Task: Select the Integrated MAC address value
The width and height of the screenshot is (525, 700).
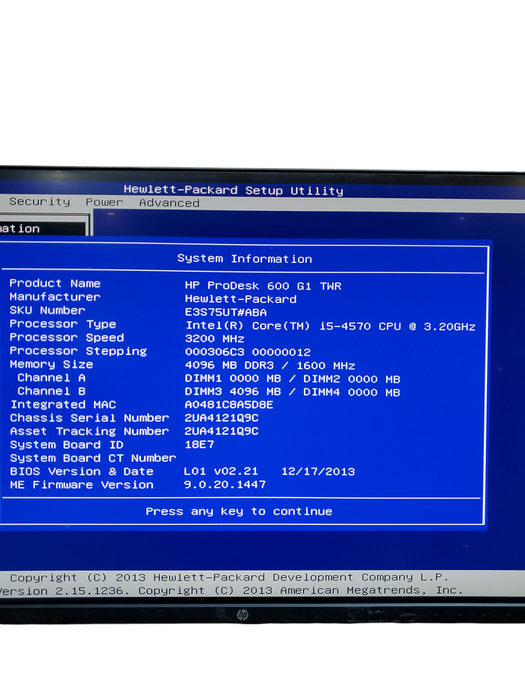Action: 229,405
